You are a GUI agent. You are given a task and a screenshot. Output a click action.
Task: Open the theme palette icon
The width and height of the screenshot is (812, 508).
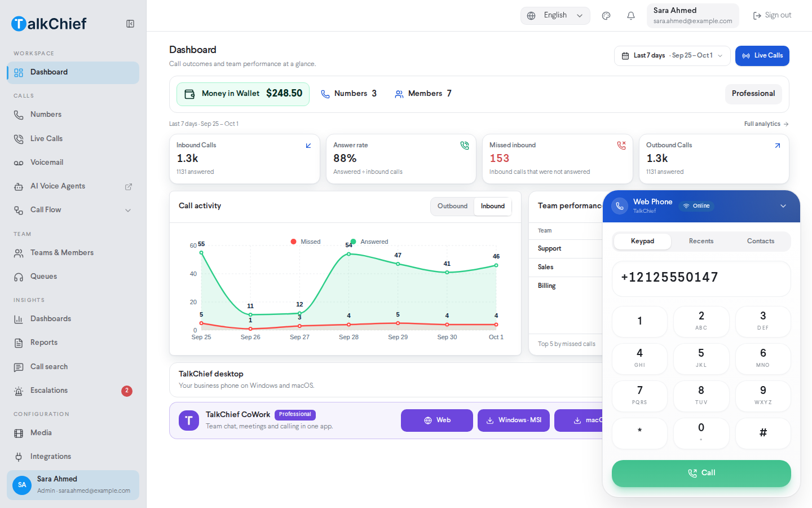click(606, 16)
